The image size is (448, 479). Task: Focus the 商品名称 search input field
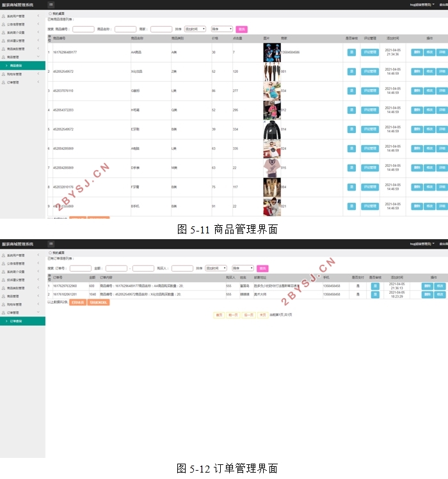point(125,29)
